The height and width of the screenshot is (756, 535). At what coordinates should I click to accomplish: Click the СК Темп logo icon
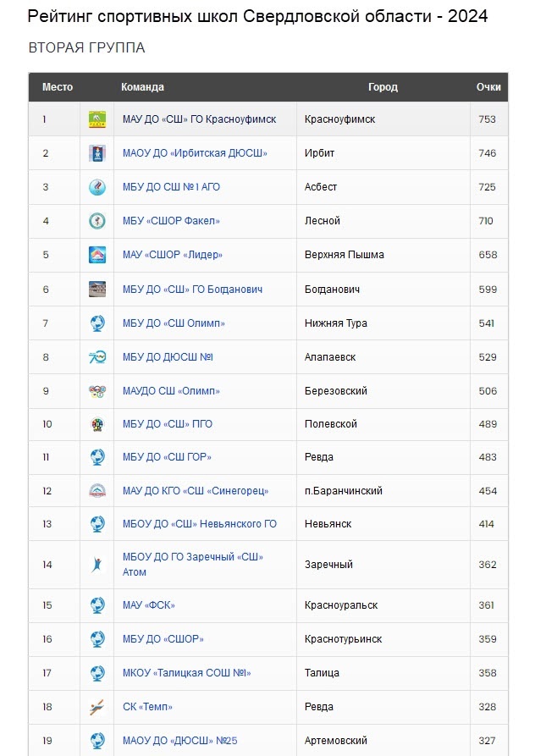click(97, 707)
